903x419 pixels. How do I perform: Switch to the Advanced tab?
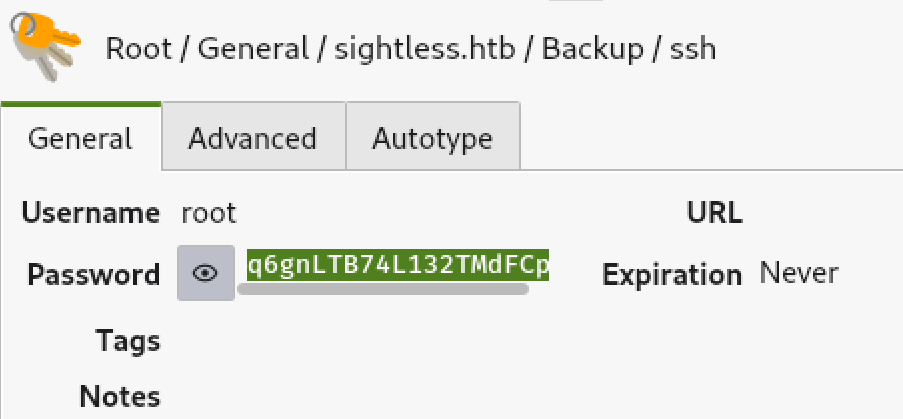click(x=252, y=138)
